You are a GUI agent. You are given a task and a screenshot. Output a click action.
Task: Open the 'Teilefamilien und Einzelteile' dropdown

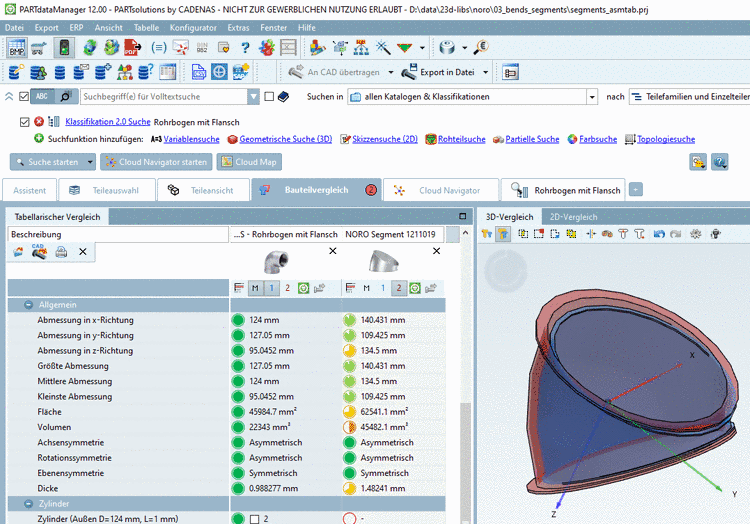689,97
